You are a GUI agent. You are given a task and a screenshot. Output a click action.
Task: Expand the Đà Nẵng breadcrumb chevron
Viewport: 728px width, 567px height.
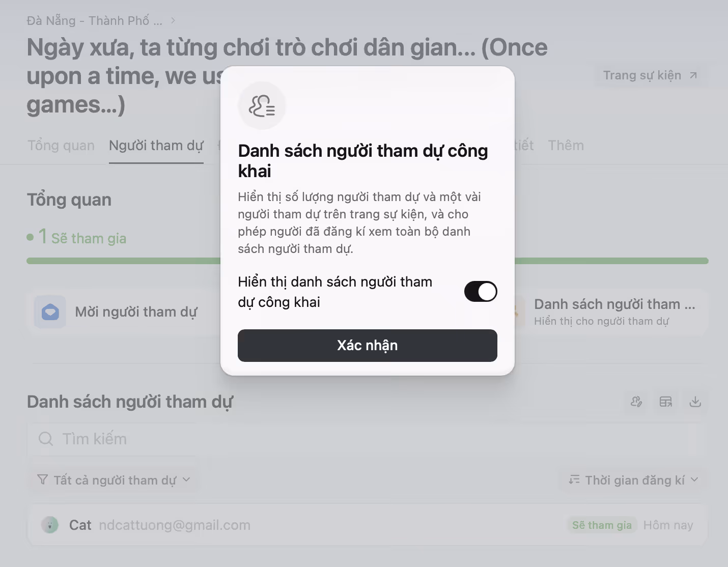pos(173,21)
